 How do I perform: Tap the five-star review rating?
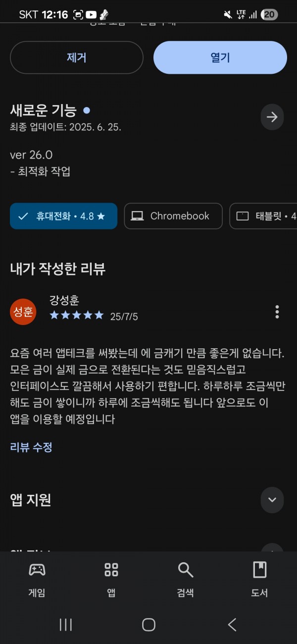(x=77, y=315)
